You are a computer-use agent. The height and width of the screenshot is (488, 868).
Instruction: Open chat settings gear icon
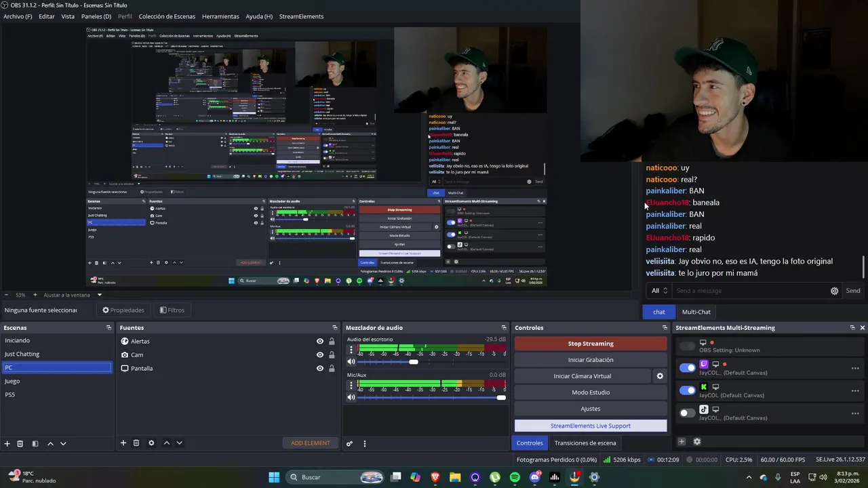point(835,291)
